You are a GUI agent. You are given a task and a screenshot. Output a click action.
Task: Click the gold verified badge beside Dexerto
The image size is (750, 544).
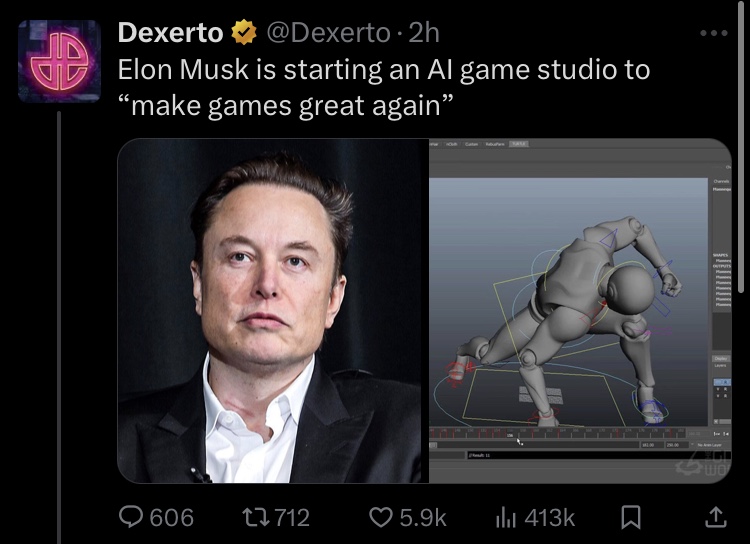click(x=244, y=32)
